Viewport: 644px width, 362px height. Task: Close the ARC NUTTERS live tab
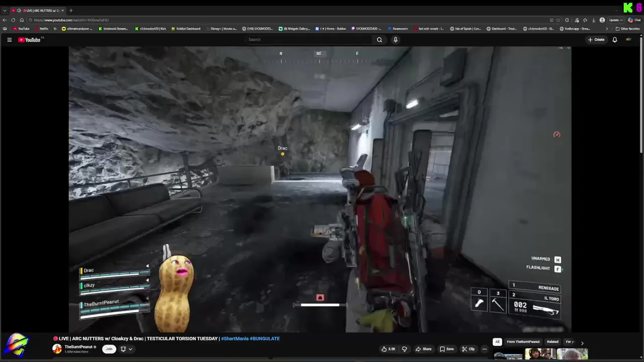(x=63, y=11)
